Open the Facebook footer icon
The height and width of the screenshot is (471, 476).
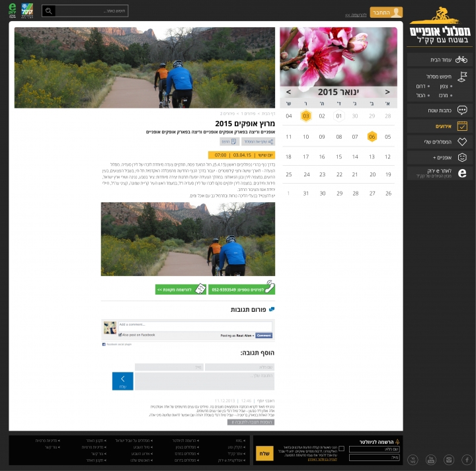(x=467, y=460)
